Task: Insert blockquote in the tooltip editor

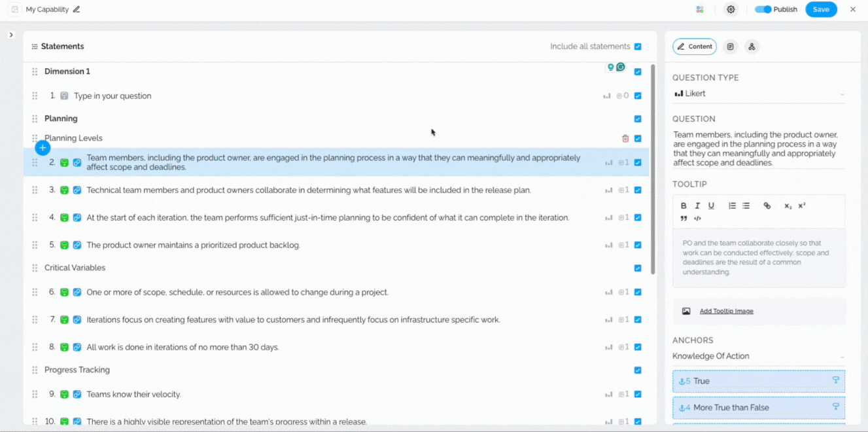Action: click(684, 219)
